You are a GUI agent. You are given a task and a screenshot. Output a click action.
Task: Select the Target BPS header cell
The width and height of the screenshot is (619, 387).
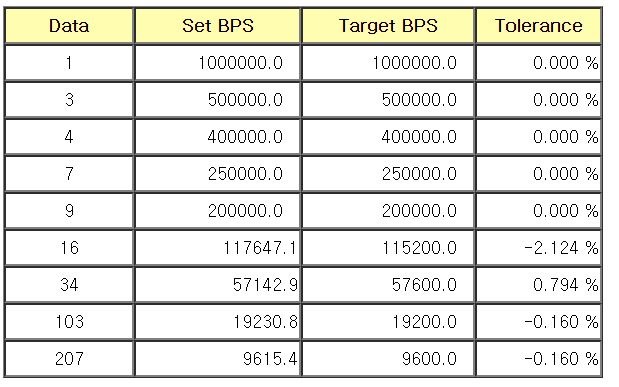[388, 26]
